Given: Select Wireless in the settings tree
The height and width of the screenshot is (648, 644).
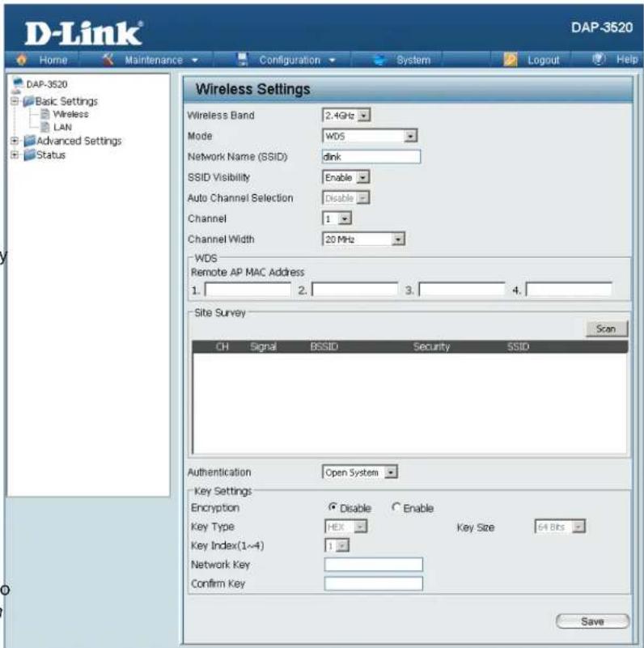Looking at the screenshot, I should pos(70,114).
